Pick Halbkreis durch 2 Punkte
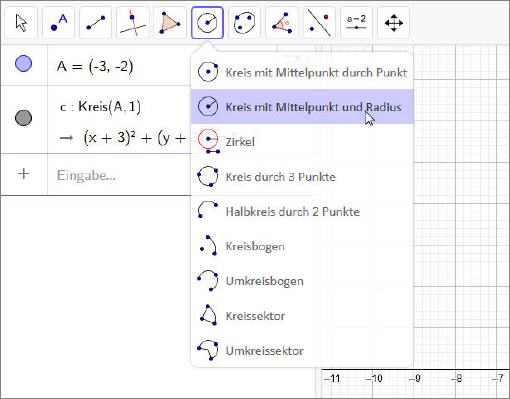Image resolution: width=510 pixels, height=399 pixels. pyautogui.click(x=302, y=212)
